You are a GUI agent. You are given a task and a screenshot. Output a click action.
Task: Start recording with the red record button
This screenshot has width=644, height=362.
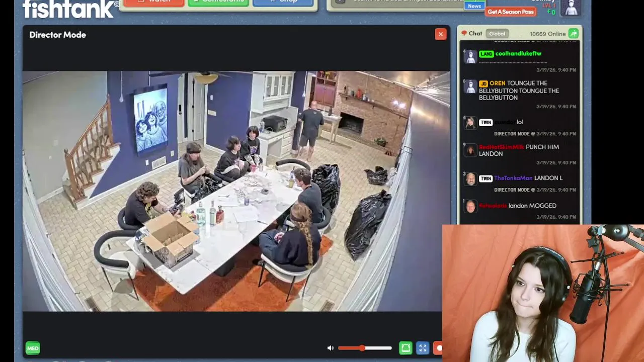438,348
